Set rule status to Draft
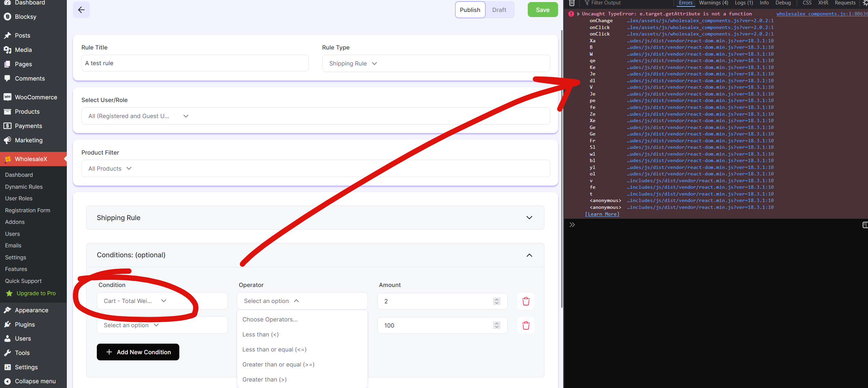The height and width of the screenshot is (388, 868). 499,10
